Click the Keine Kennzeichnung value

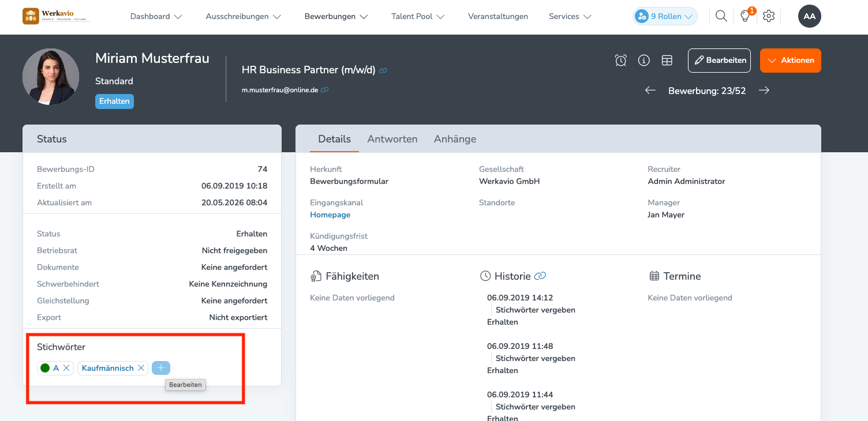pyautogui.click(x=228, y=284)
